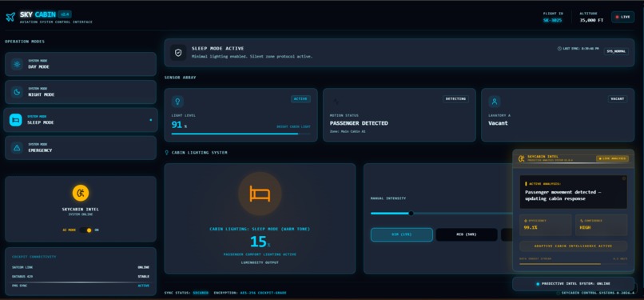Image resolution: width=644 pixels, height=300 pixels.
Task: Select the EMERGENCY mode label
Action: click(x=40, y=150)
